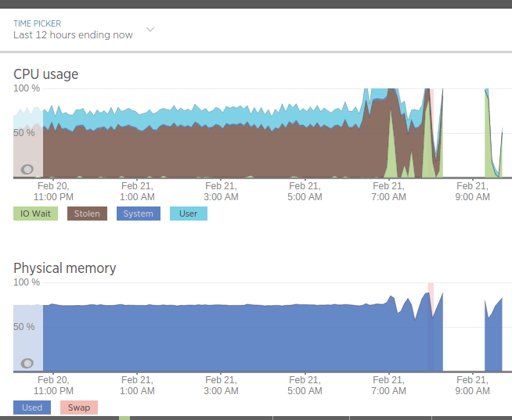Click 'Feb 21, 9:00 AM' label under memory chart

[473, 385]
